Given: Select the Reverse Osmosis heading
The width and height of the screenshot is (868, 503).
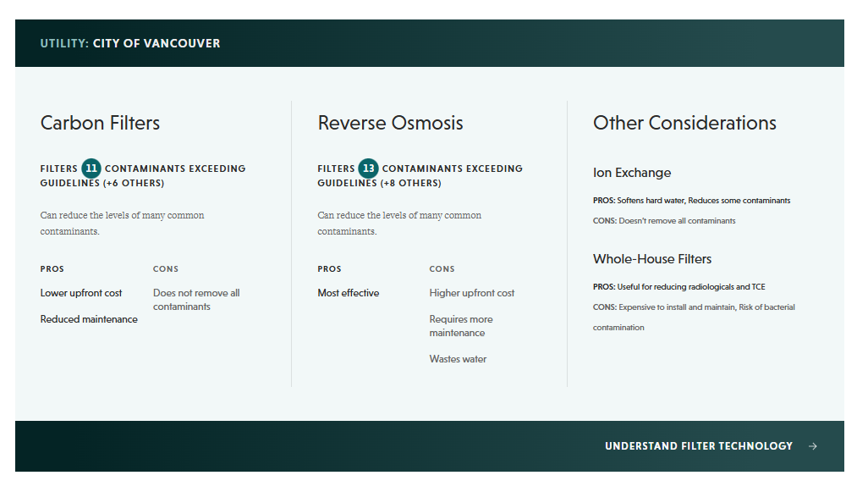Looking at the screenshot, I should [390, 123].
